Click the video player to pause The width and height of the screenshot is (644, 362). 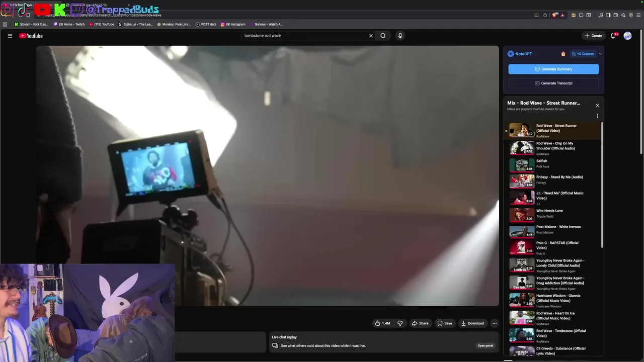[267, 175]
